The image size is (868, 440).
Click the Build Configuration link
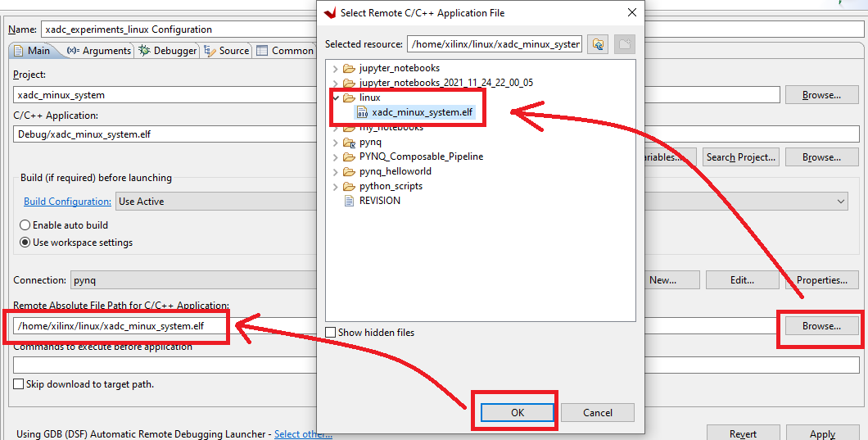tap(67, 202)
